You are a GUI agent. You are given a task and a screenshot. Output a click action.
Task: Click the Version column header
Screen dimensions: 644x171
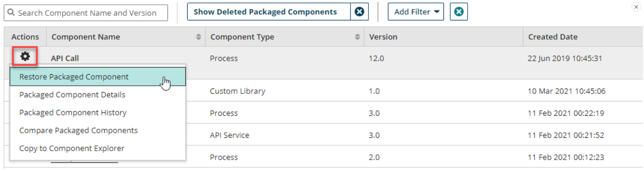click(383, 37)
